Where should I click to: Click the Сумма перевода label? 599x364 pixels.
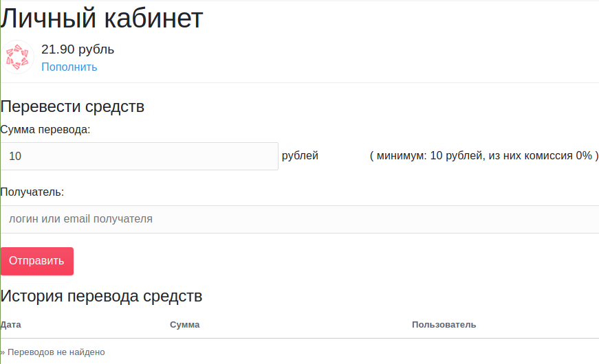pos(45,129)
